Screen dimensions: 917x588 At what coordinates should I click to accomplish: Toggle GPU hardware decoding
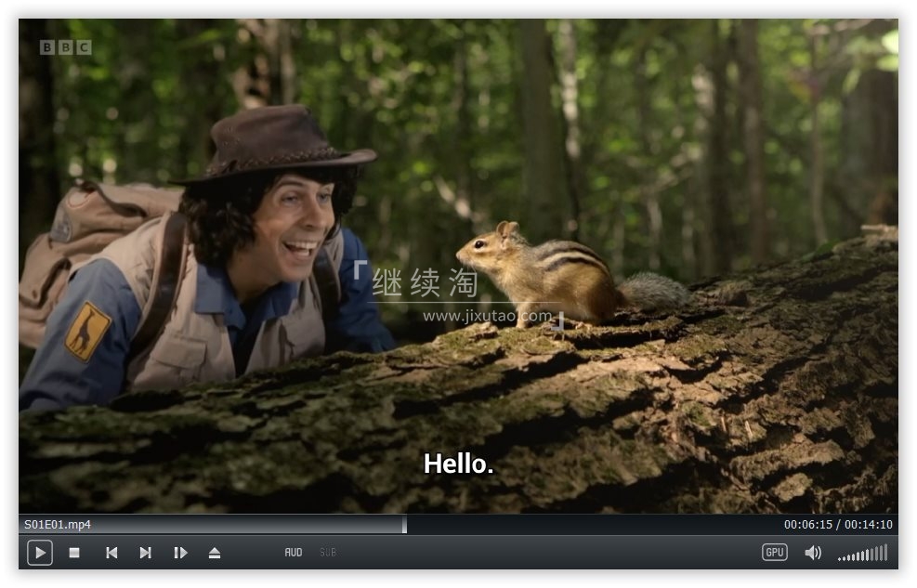pyautogui.click(x=774, y=552)
